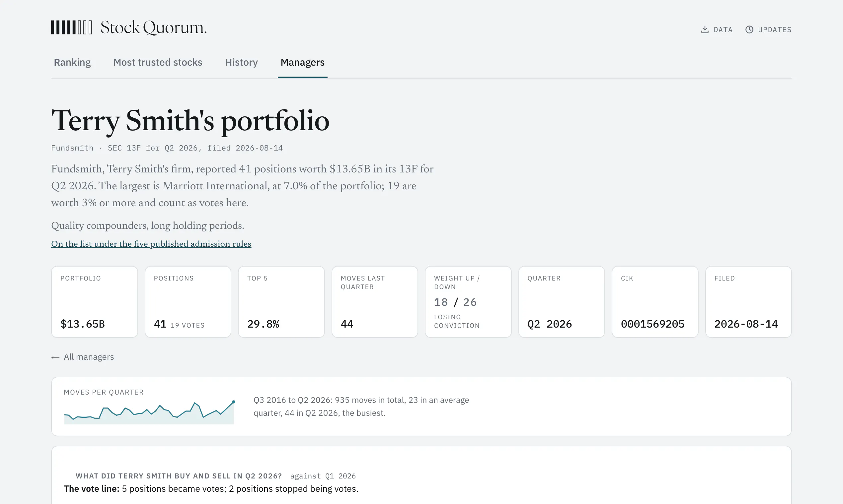Click the left arrow before All managers

coord(55,357)
